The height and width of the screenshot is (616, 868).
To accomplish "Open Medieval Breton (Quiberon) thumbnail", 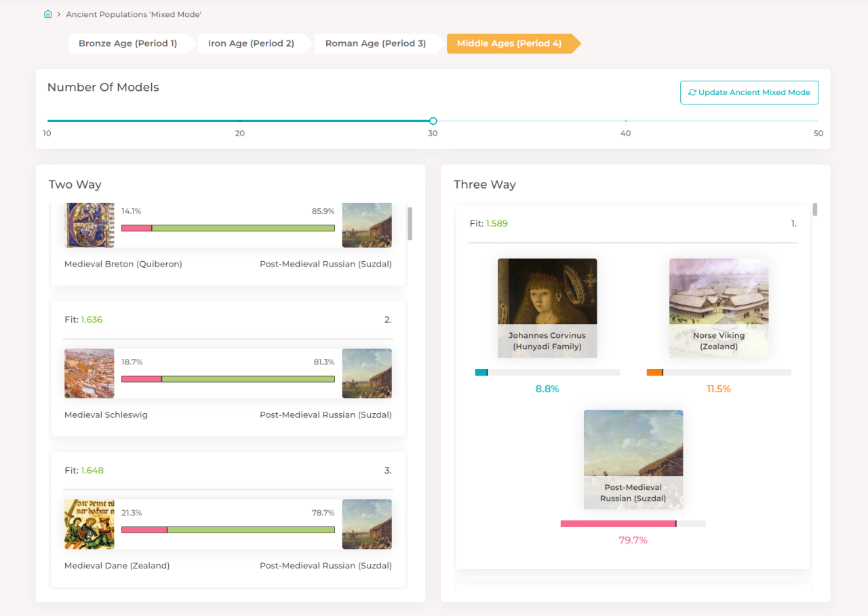I will 89,225.
